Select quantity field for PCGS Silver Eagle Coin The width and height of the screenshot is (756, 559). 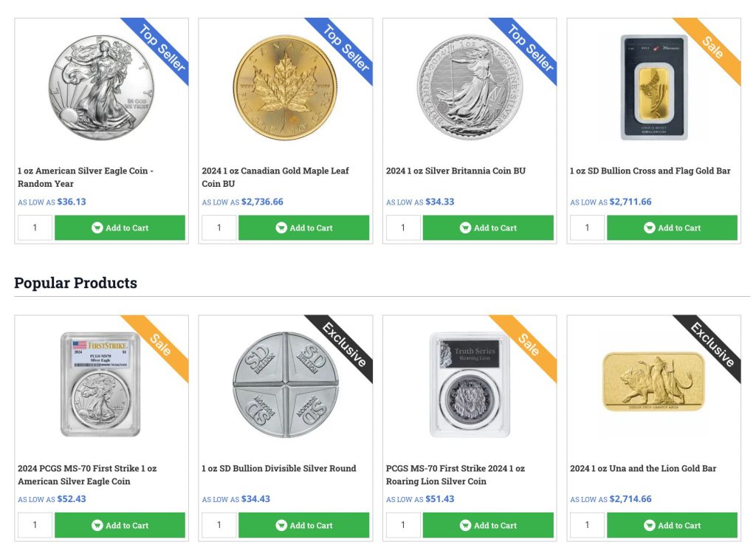click(35, 526)
